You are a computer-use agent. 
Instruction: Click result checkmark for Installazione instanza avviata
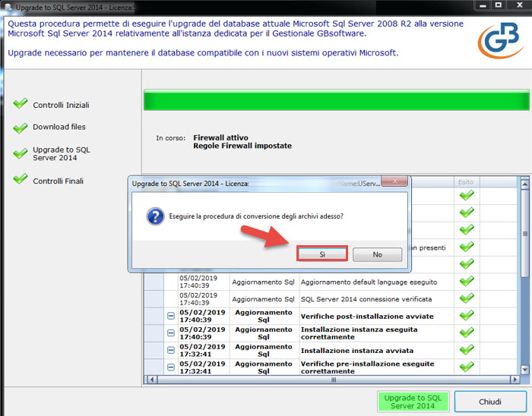[467, 350]
